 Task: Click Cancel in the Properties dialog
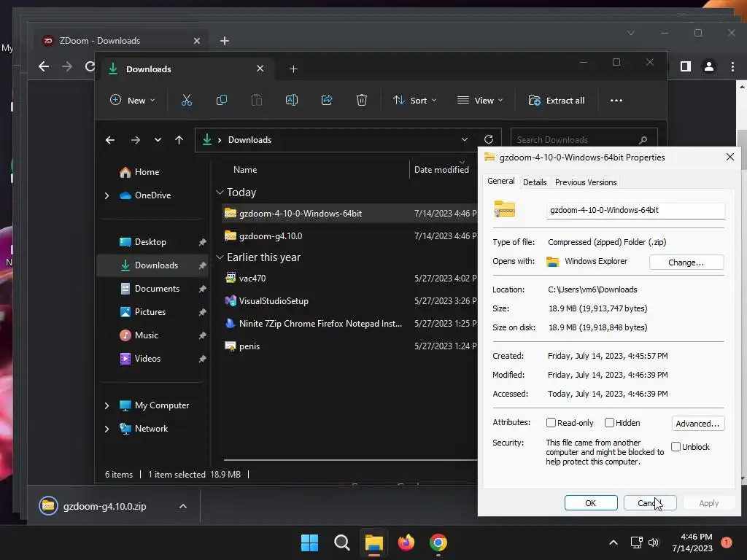[x=650, y=503]
